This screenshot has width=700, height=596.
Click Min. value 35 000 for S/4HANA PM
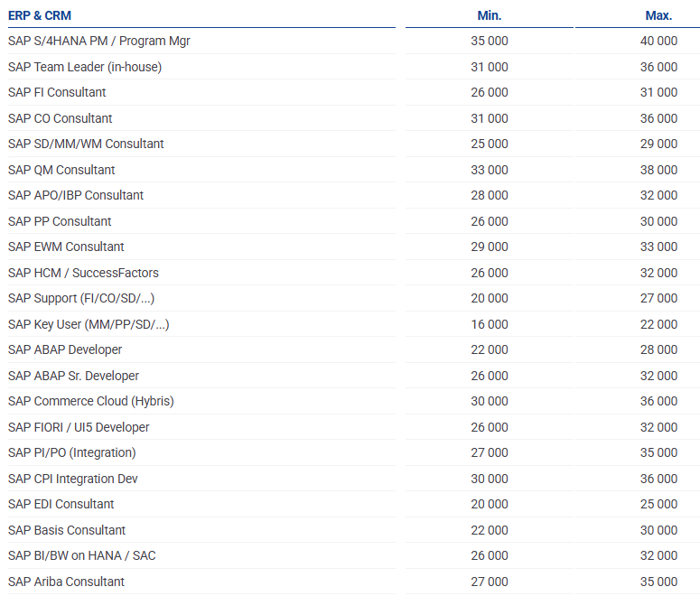pos(490,41)
